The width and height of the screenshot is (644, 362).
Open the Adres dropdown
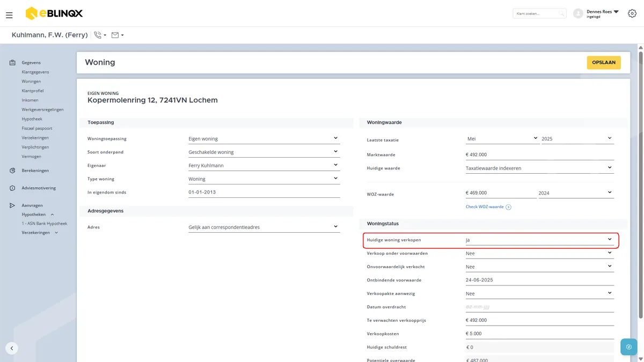[264, 227]
